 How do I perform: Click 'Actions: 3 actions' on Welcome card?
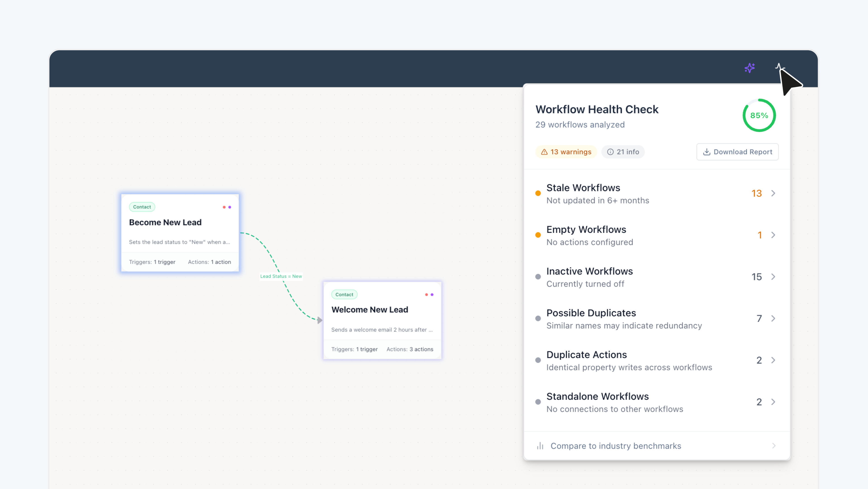(x=410, y=349)
